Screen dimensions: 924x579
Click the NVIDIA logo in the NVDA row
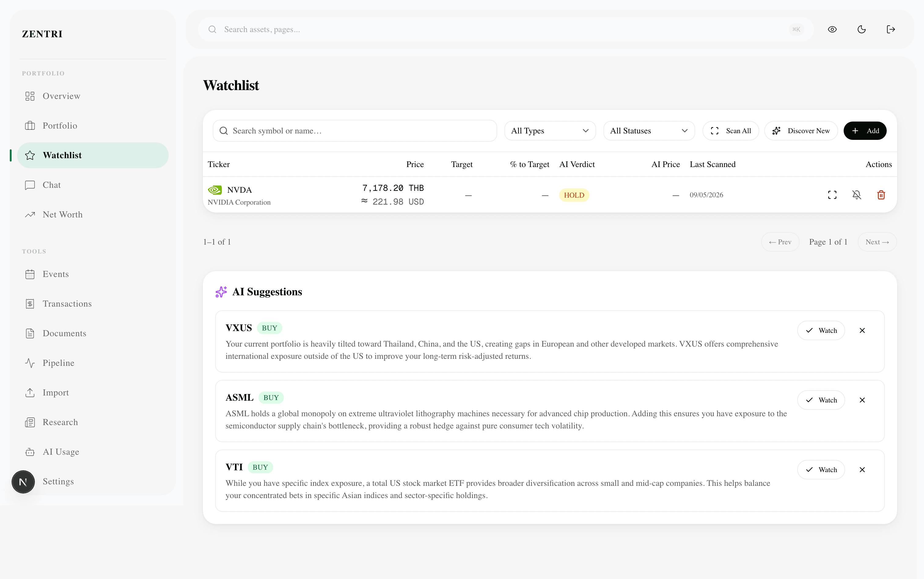(x=215, y=190)
